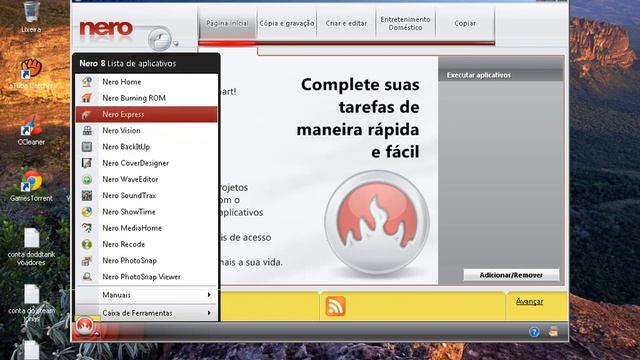
Task: Click the Adicionar/Remover button
Action: click(x=511, y=275)
